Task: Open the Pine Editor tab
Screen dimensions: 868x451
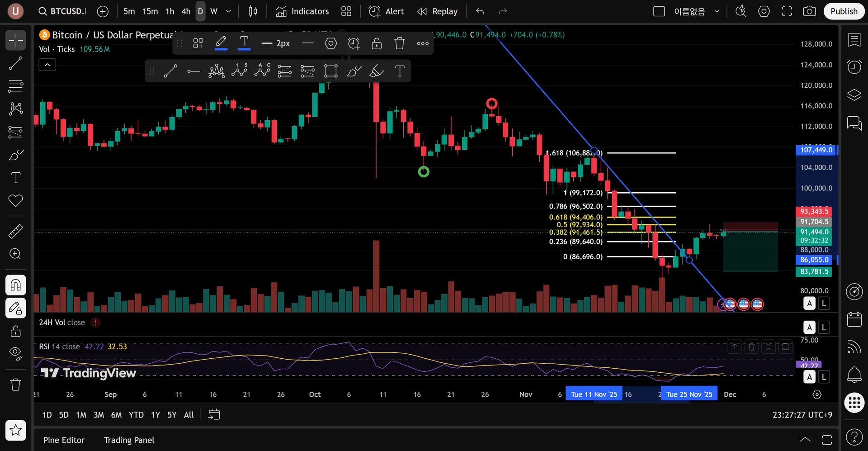Action: pyautogui.click(x=64, y=440)
